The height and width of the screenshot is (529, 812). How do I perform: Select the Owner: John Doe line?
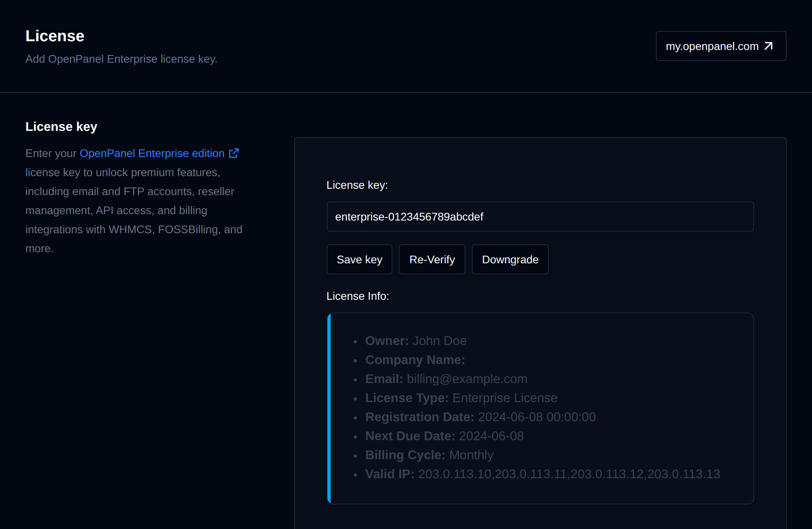pos(416,341)
